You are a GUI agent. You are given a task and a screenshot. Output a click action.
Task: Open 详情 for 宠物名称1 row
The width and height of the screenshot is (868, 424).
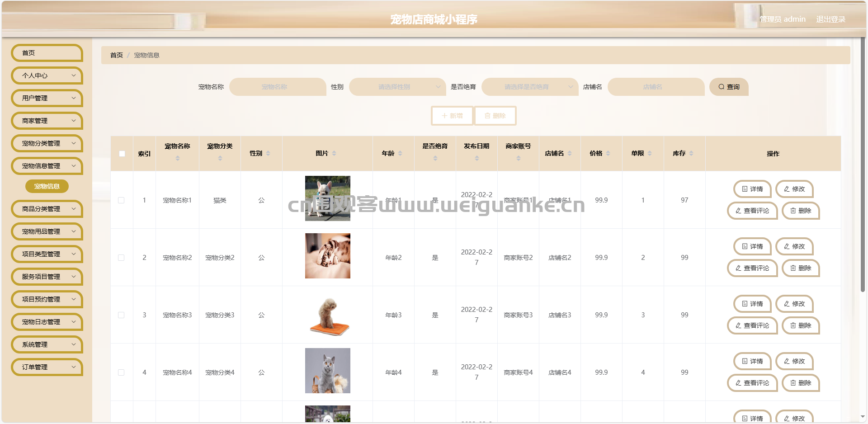tap(752, 189)
